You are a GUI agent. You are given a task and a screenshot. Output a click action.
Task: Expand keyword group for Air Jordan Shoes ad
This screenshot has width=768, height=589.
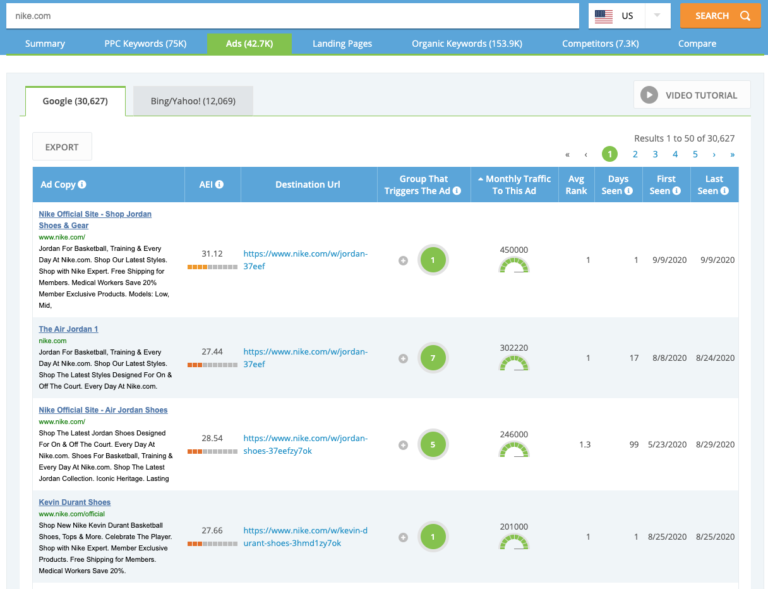click(x=403, y=445)
